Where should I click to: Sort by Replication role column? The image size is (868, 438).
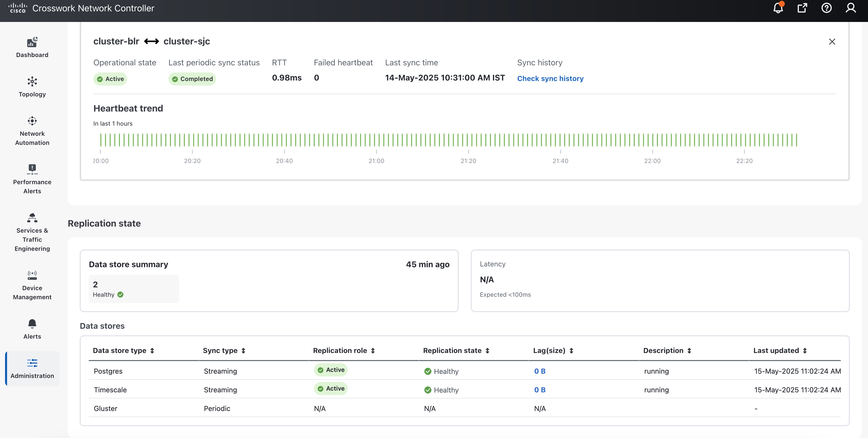pyautogui.click(x=344, y=351)
